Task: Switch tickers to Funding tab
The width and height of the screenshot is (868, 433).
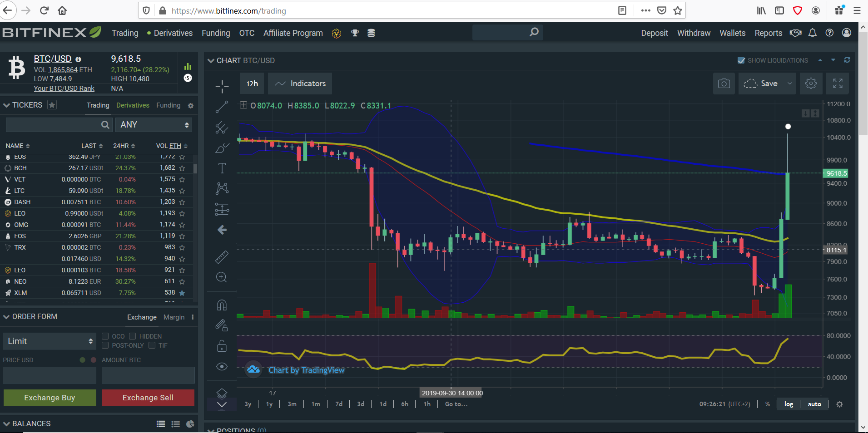Action: point(169,105)
